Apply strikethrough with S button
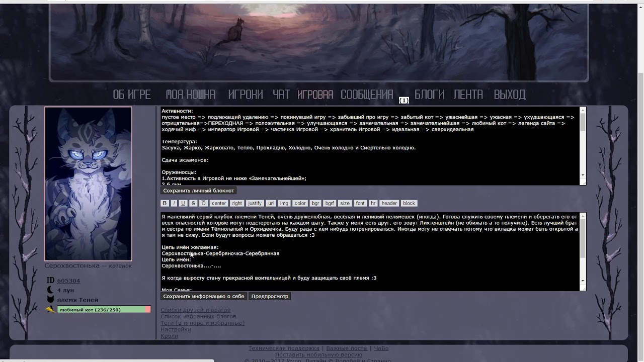This screenshot has height=362, width=644. pyautogui.click(x=193, y=203)
